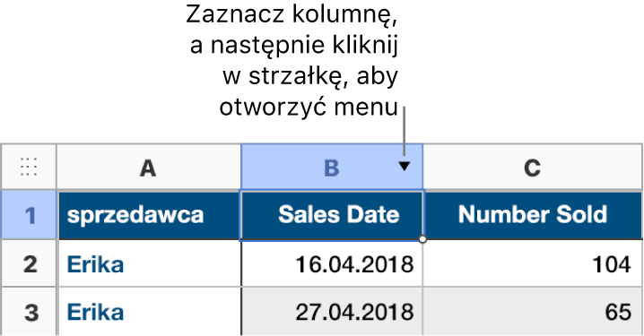644x336 pixels.
Task: Select the 16.04.2018 date cell
Action: 332,263
